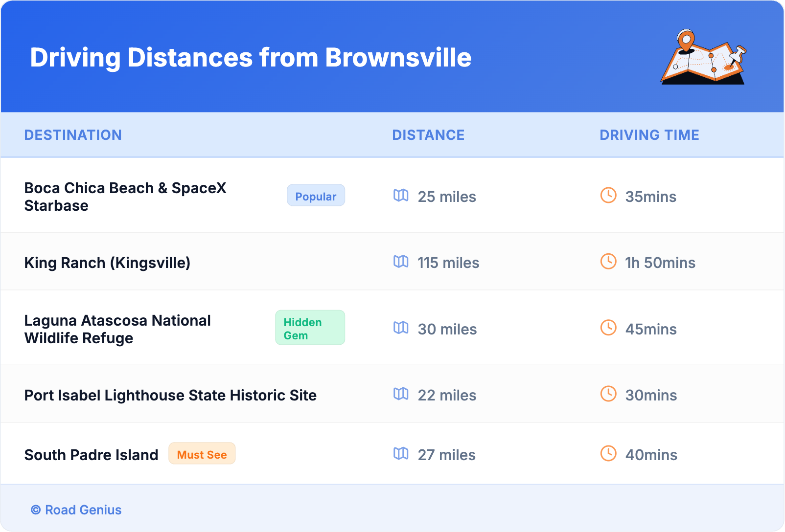Image resolution: width=785 pixels, height=532 pixels.
Task: Select the Hidden Gem badge
Action: point(310,328)
